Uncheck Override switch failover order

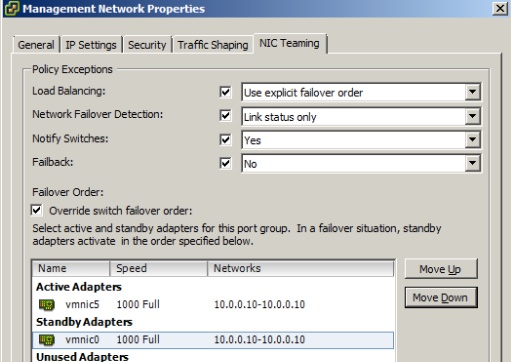click(37, 210)
